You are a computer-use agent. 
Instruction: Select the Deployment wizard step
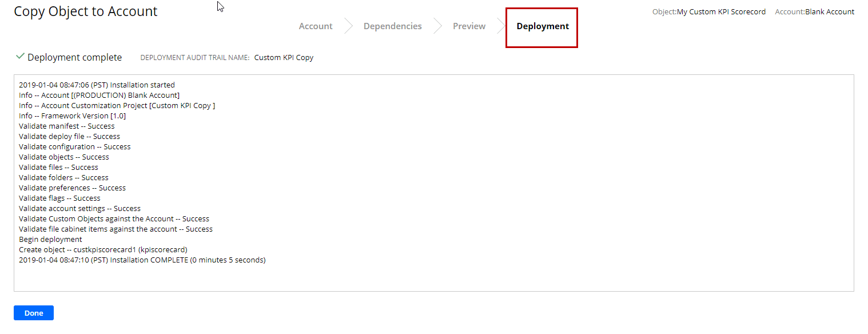(543, 26)
